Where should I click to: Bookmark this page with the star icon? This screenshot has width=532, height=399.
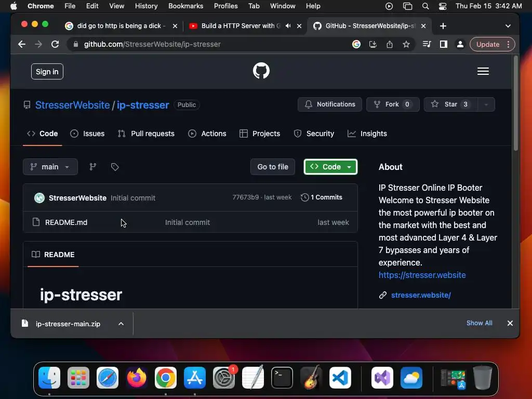pos(406,45)
